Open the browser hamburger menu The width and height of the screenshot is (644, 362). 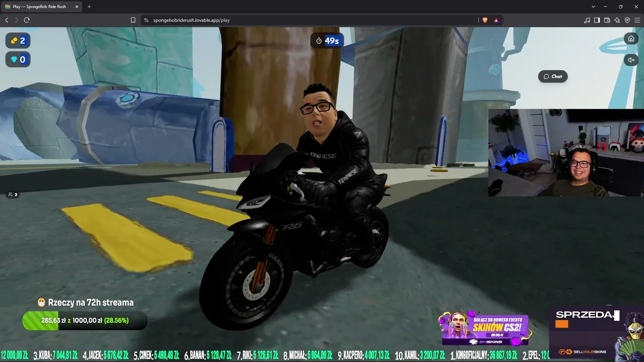pos(637,20)
